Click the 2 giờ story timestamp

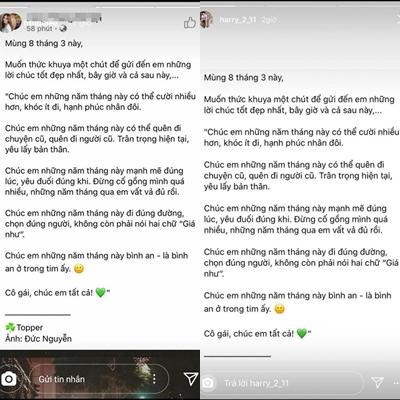tap(269, 20)
